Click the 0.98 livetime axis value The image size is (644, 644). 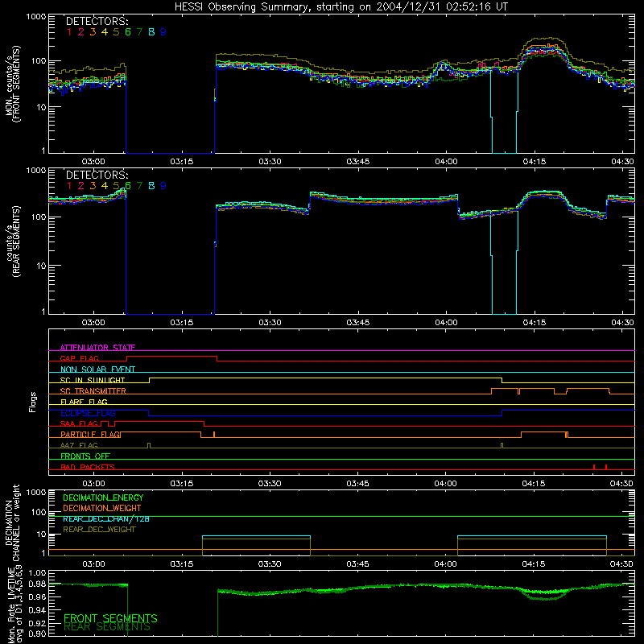tap(37, 584)
